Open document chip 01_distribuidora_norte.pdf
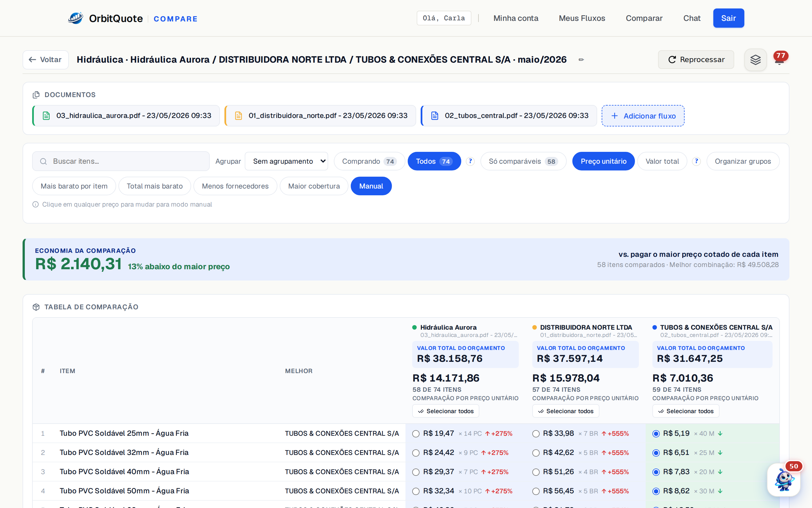The height and width of the screenshot is (508, 812). pos(321,116)
